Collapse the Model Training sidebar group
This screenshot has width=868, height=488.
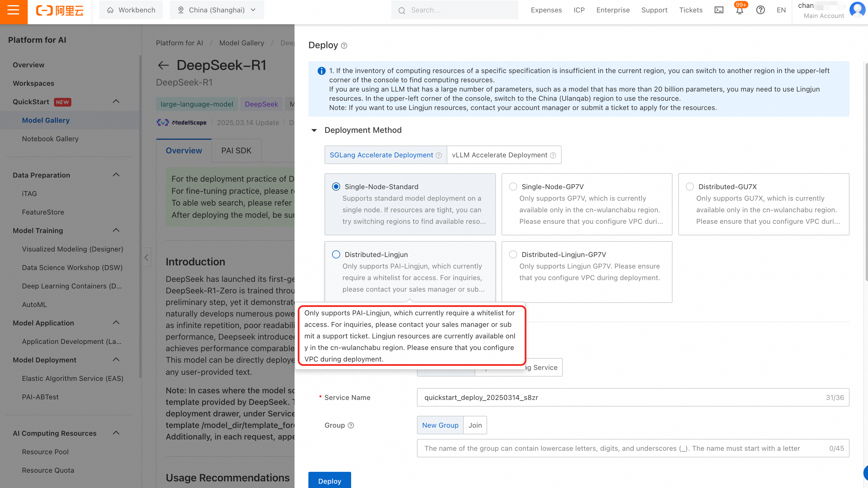(x=116, y=230)
